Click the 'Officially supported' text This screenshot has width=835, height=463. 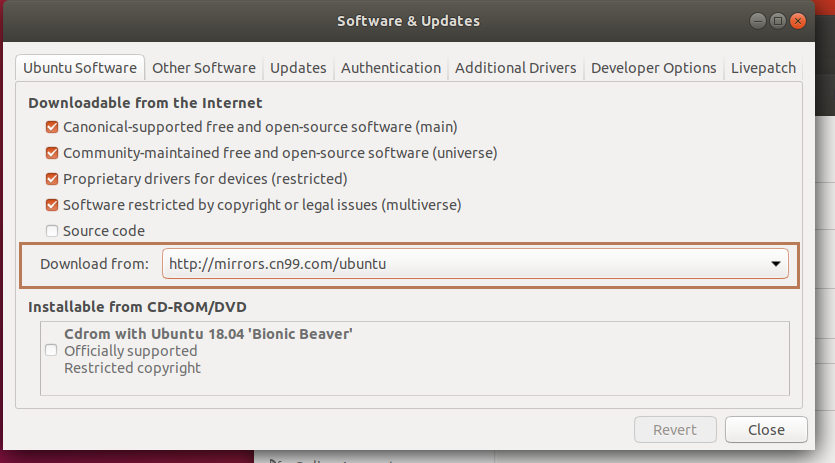coord(130,351)
